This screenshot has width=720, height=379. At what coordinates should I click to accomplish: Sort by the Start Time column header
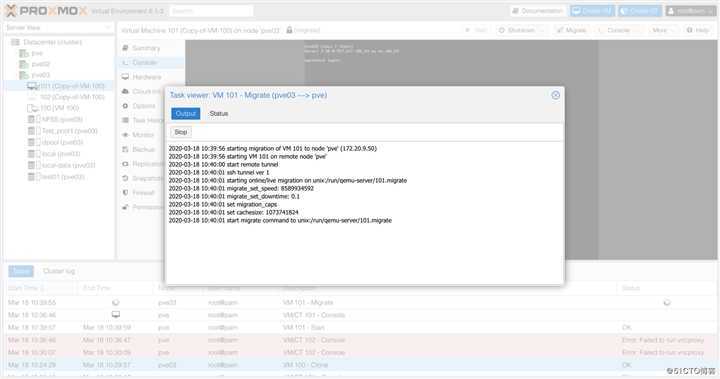point(39,288)
